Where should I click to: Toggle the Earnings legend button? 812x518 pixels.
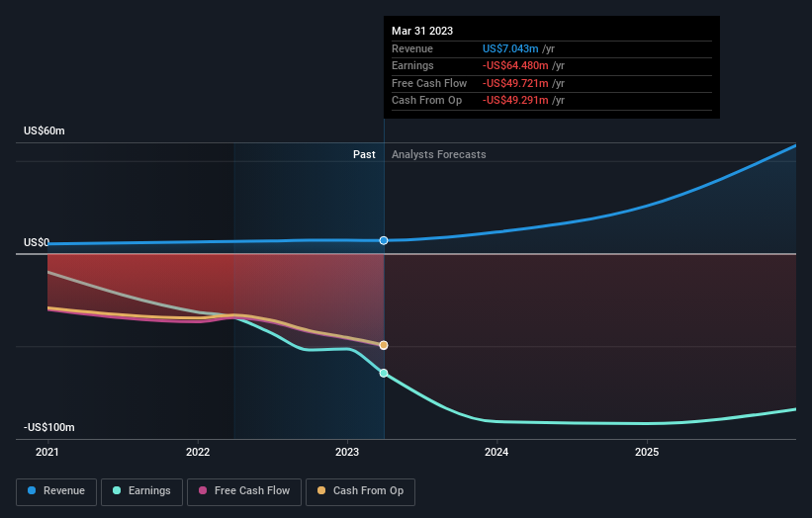coord(141,491)
